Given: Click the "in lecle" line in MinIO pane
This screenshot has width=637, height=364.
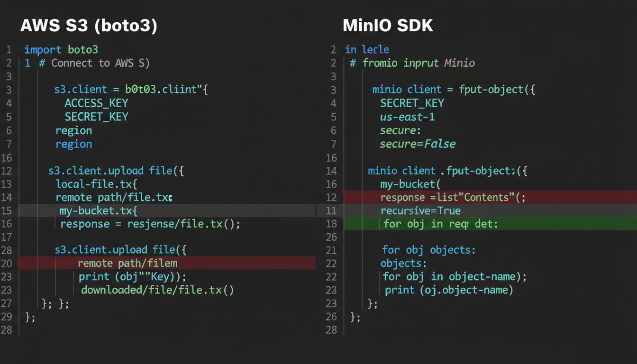Looking at the screenshot, I should (x=367, y=49).
